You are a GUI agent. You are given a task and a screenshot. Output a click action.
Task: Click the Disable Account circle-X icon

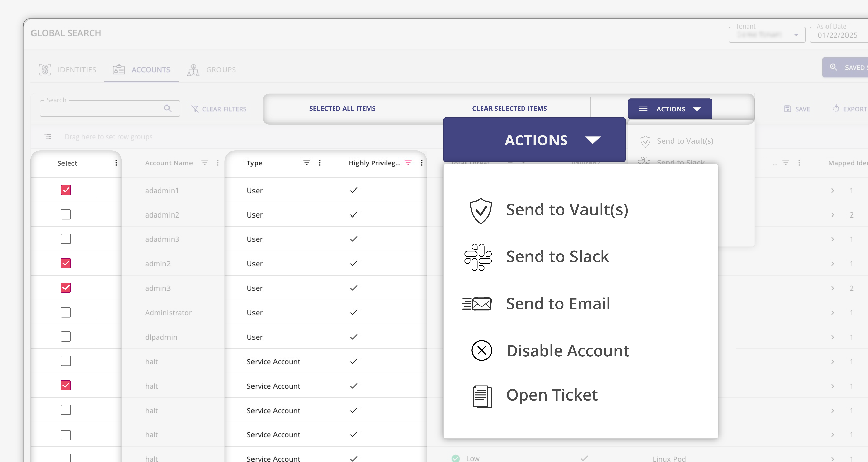coord(481,350)
